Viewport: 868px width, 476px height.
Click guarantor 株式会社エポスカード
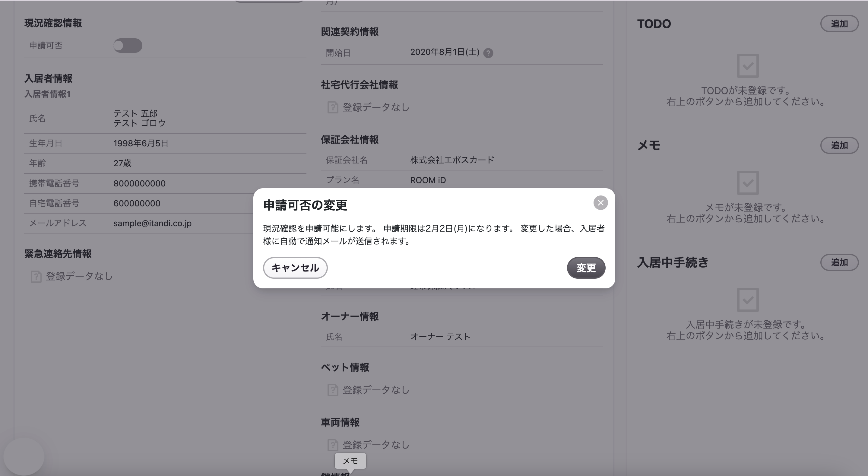452,160
